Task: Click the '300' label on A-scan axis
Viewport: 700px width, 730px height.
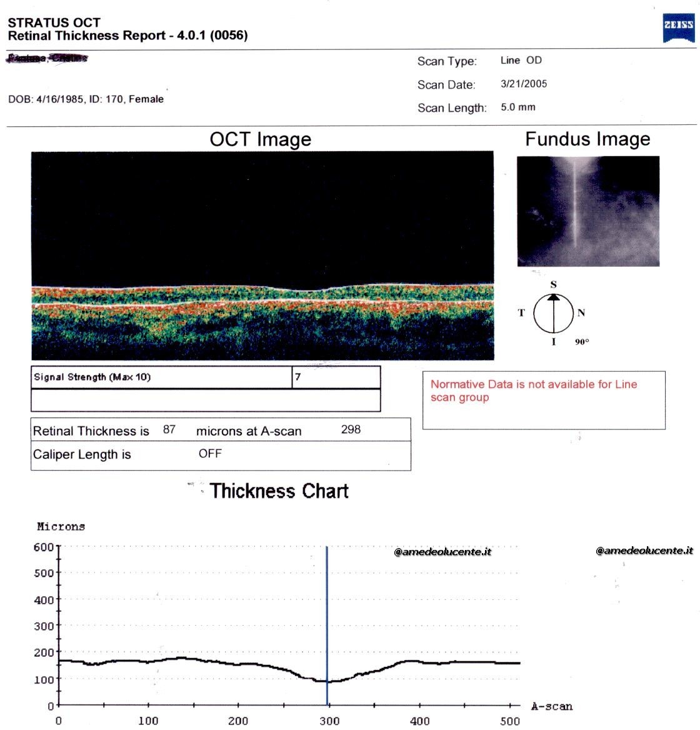Action: [x=329, y=721]
